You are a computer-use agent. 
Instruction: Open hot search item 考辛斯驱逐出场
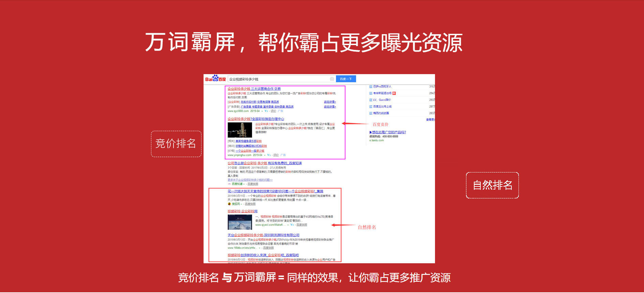tap(382, 93)
